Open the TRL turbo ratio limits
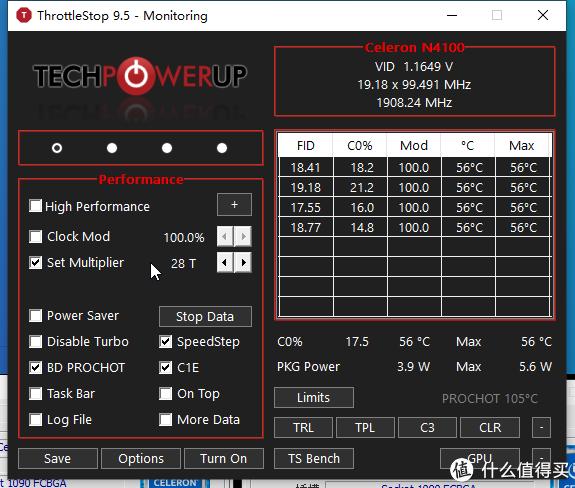The image size is (575, 488). click(303, 428)
